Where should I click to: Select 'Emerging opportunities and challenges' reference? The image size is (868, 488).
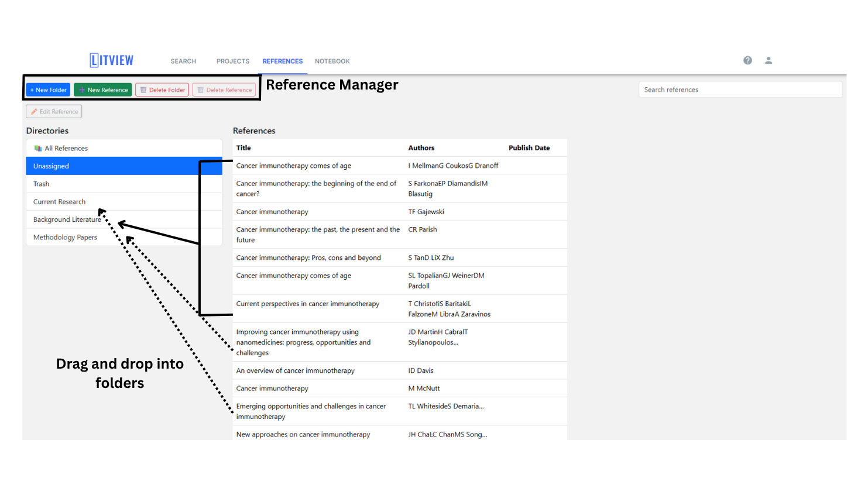click(400, 411)
